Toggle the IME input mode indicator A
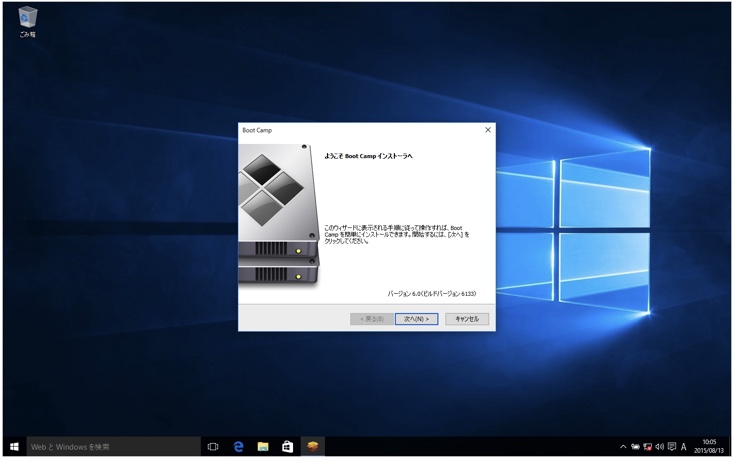 tap(684, 447)
